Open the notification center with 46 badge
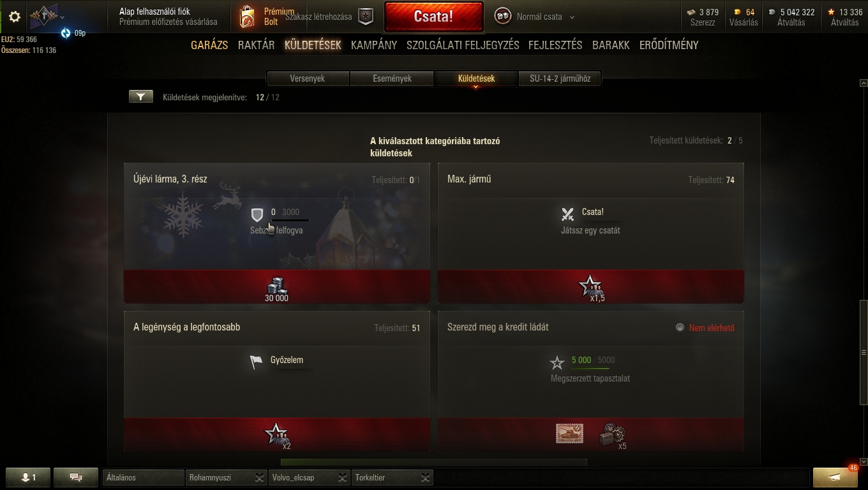The width and height of the screenshot is (868, 490). click(x=835, y=477)
